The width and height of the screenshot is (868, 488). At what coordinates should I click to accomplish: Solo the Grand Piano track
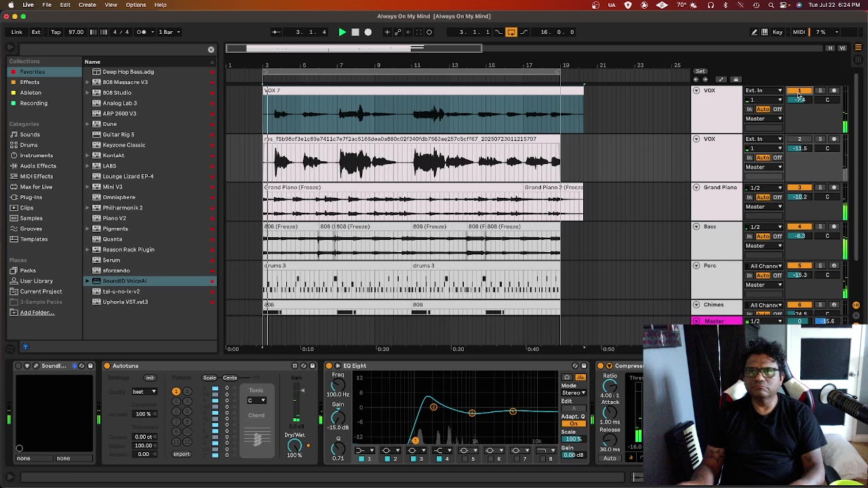[x=820, y=188]
